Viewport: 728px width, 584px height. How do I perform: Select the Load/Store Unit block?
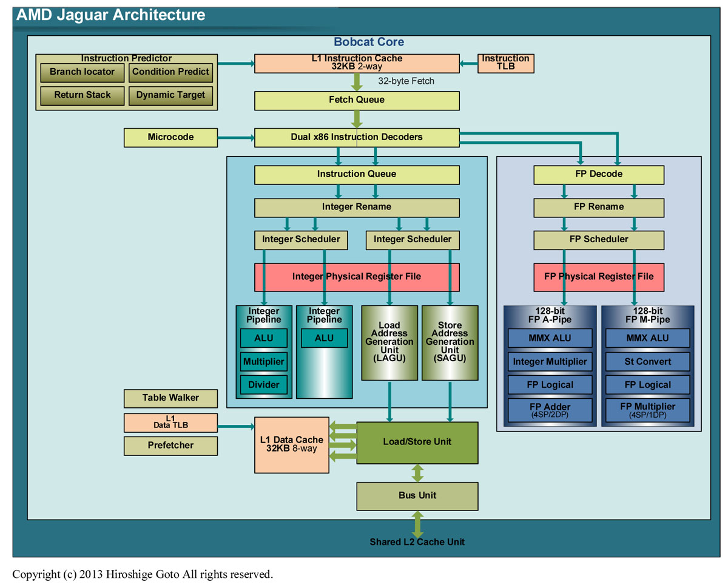tap(417, 442)
